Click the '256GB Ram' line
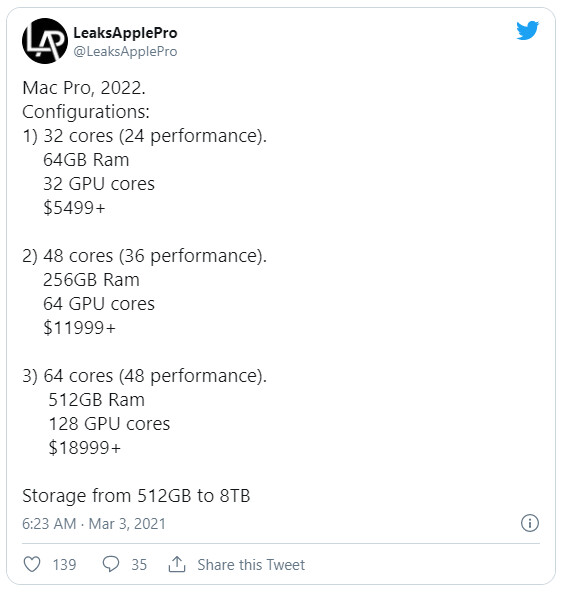Image resolution: width=562 pixels, height=592 pixels. click(x=91, y=280)
